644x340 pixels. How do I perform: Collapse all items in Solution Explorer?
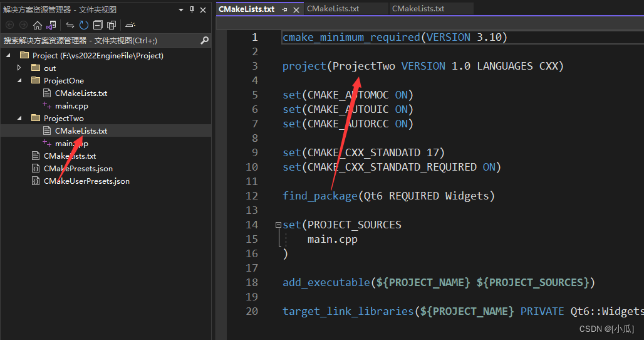point(98,25)
